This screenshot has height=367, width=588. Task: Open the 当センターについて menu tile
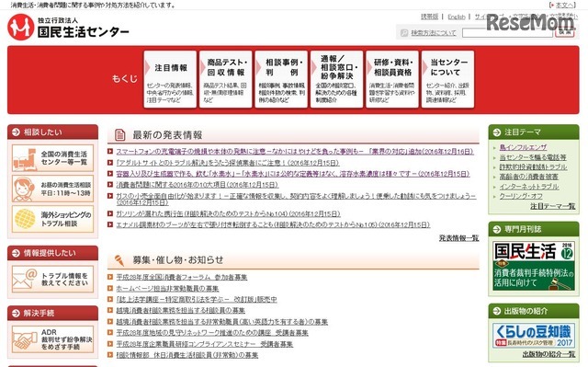pyautogui.click(x=447, y=79)
